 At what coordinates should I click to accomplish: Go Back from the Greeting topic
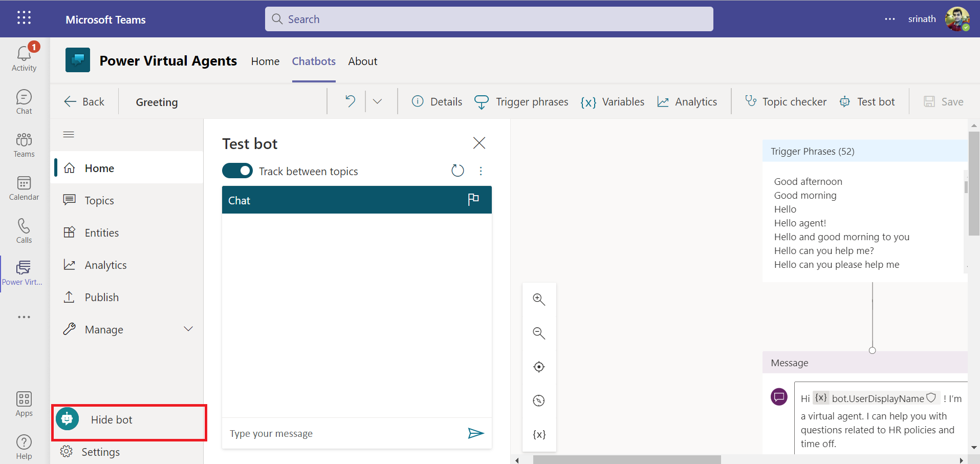84,102
